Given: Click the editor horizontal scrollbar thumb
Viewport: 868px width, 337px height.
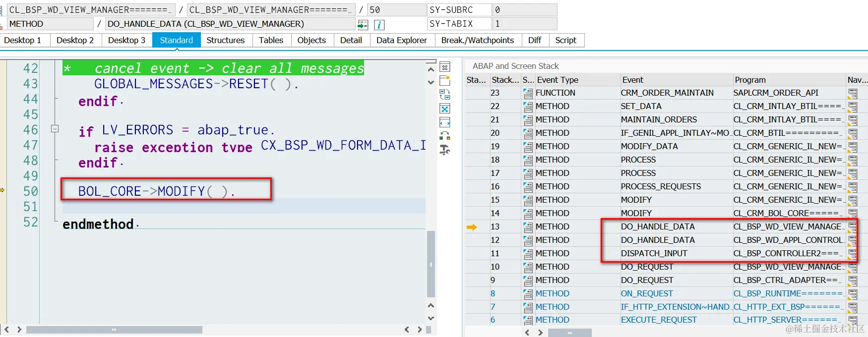Looking at the screenshot, I should tap(114, 330).
